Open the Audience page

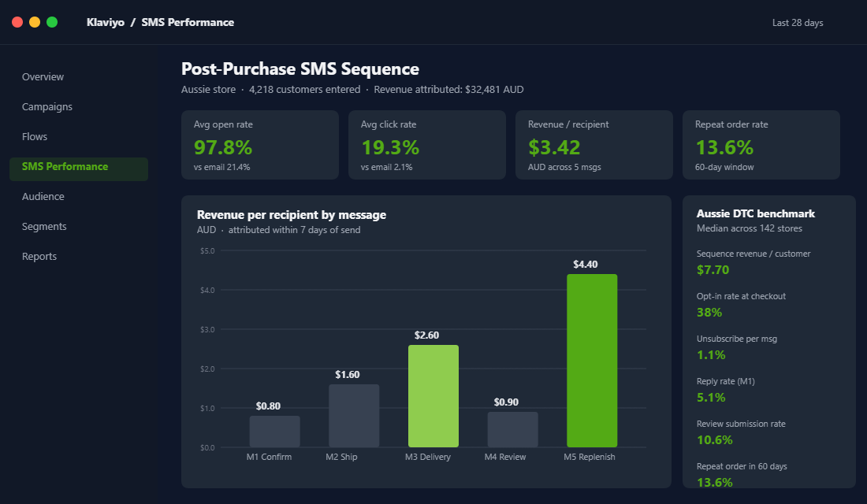pos(79,196)
